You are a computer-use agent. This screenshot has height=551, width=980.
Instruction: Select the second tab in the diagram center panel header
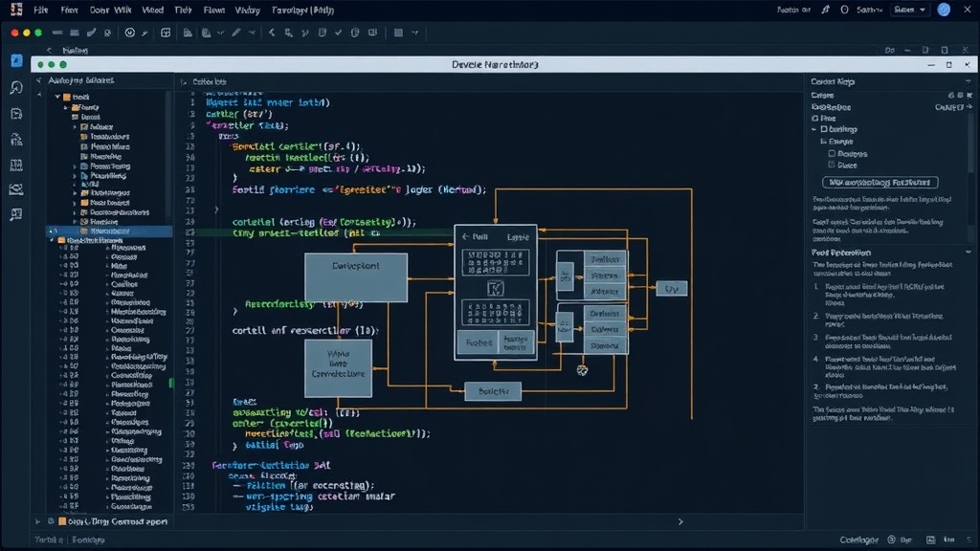pos(518,237)
